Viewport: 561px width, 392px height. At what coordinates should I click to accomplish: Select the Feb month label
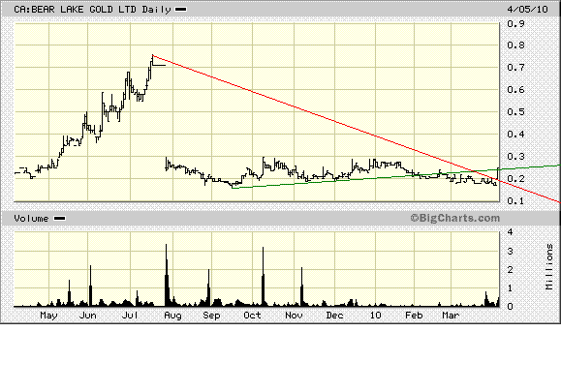[x=414, y=316]
